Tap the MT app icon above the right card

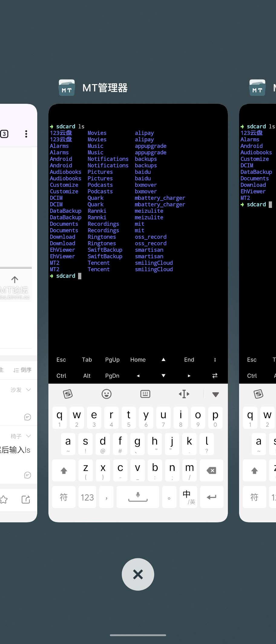(257, 88)
